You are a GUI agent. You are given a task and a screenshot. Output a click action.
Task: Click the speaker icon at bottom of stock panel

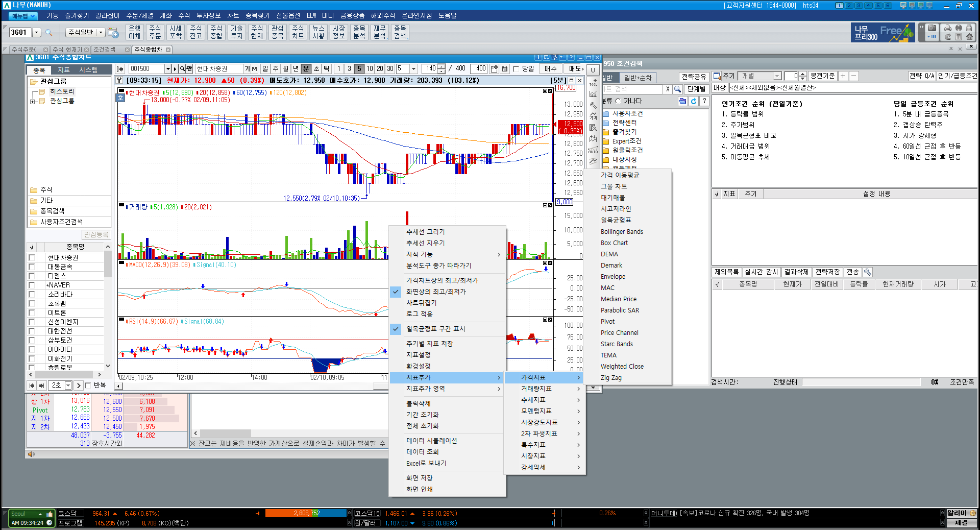coord(31,454)
